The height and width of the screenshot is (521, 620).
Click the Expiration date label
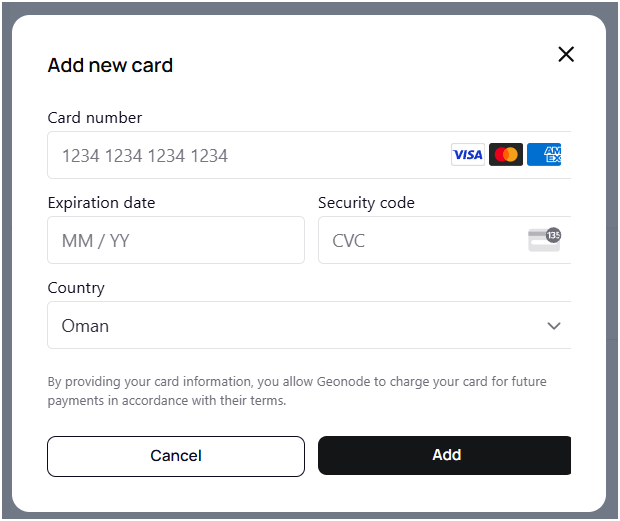coord(101,202)
